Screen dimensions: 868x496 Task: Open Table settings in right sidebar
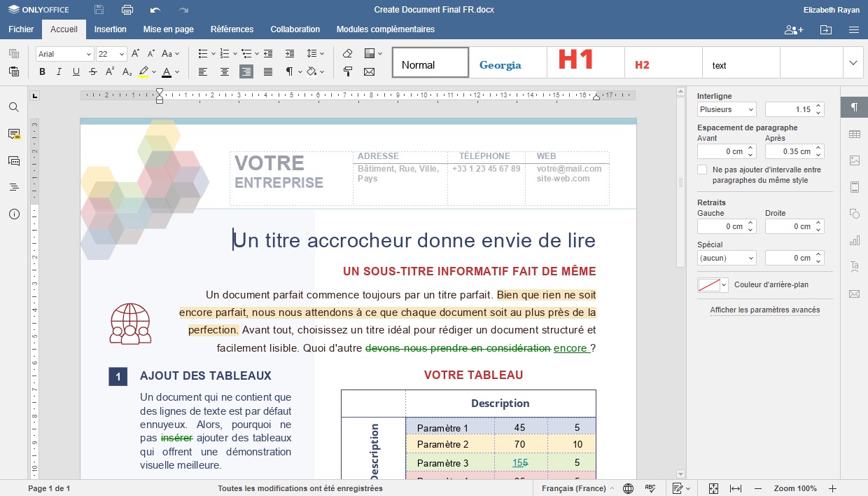click(x=854, y=133)
